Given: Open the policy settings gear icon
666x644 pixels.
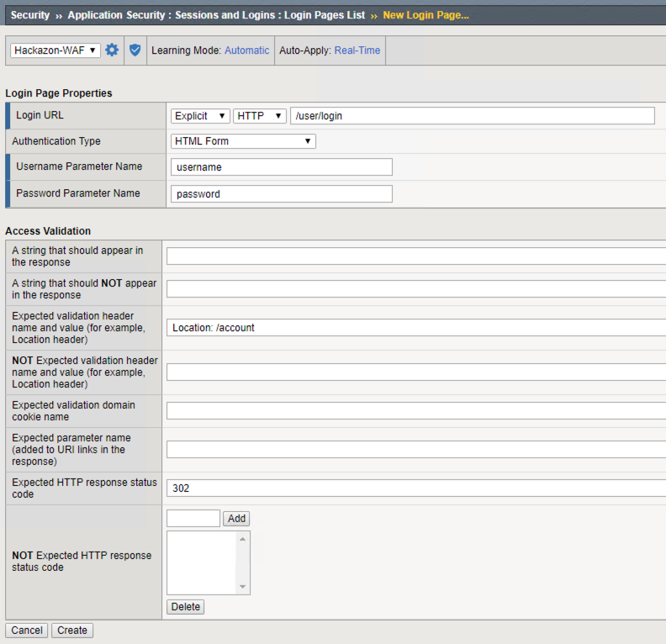Looking at the screenshot, I should (x=112, y=50).
